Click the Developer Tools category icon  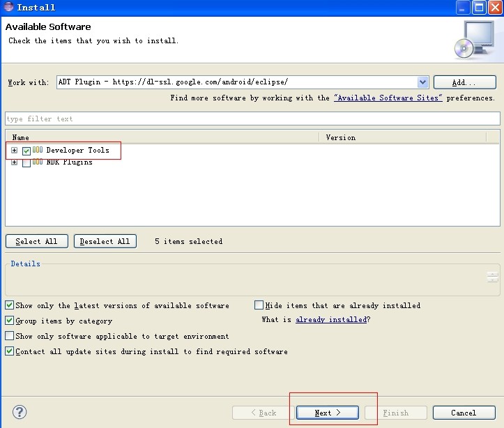coord(38,150)
